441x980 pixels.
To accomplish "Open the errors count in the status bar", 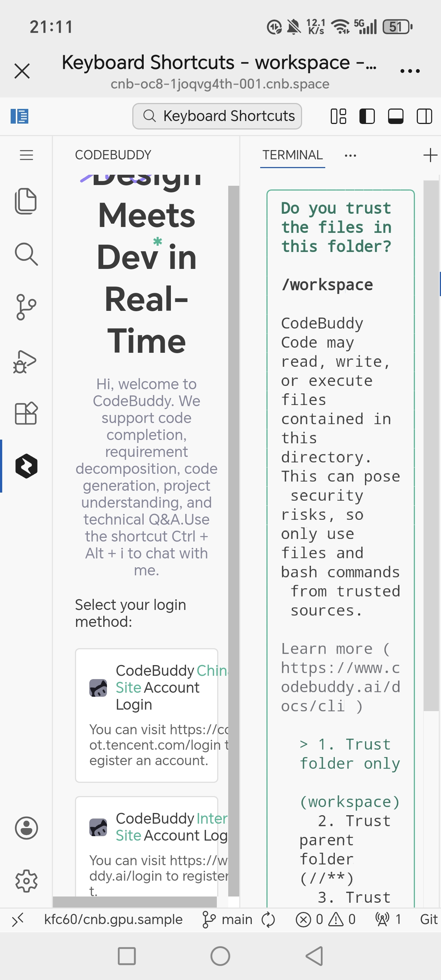I will (x=309, y=920).
